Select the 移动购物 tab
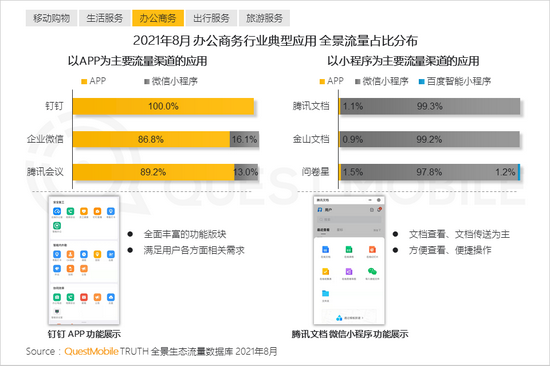The image size is (550, 366). 52,18
